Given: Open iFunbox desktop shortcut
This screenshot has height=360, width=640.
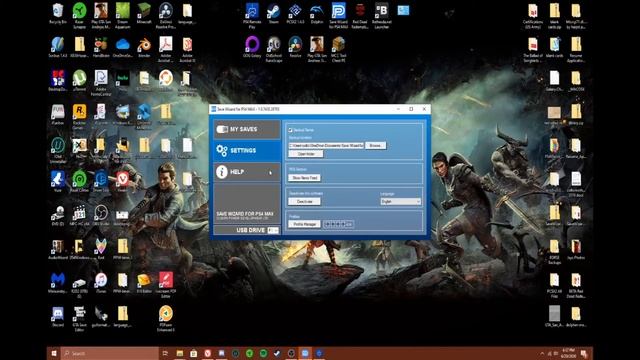Looking at the screenshot, I should 58,114.
